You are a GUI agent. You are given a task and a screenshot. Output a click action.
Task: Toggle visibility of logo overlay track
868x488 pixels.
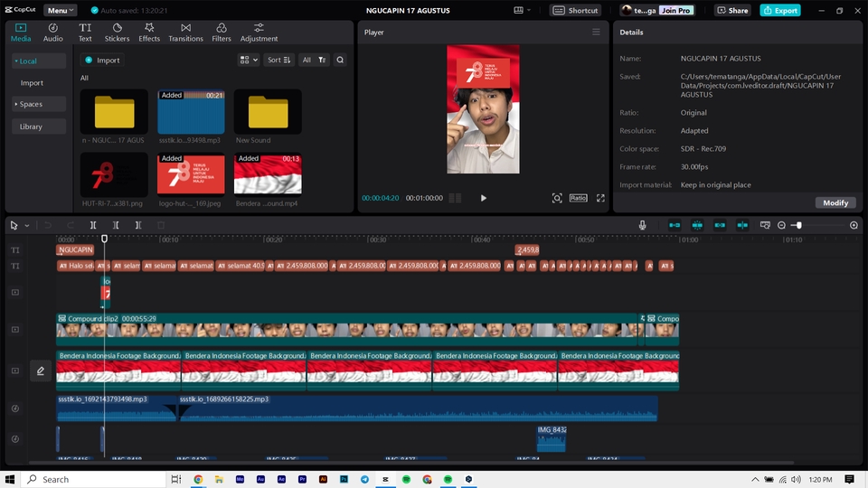coord(15,292)
